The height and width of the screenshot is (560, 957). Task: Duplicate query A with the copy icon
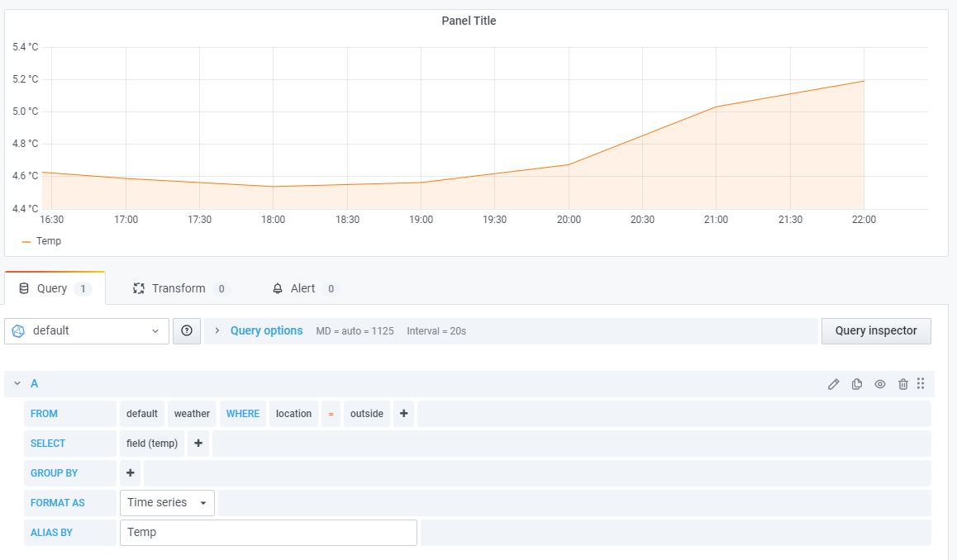(x=857, y=384)
